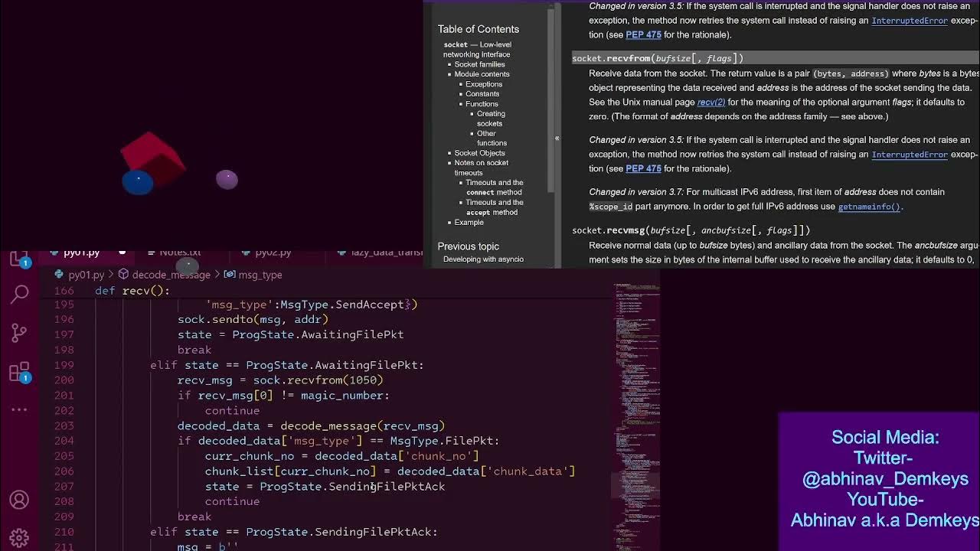
Task: Click the variable symbol icon before msg_type
Action: tap(229, 275)
